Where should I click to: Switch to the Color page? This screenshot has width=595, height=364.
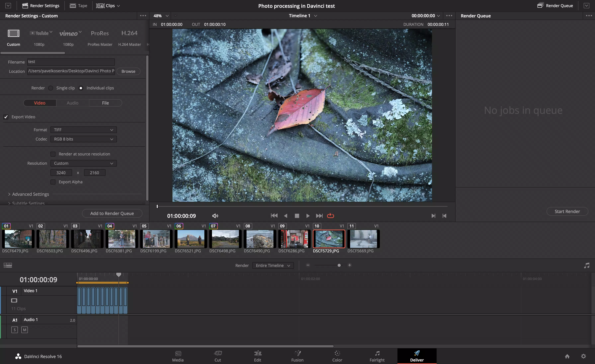click(337, 356)
